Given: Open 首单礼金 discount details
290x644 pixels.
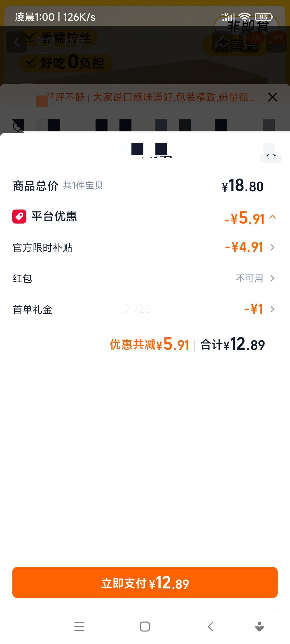Looking at the screenshot, I should point(272,309).
